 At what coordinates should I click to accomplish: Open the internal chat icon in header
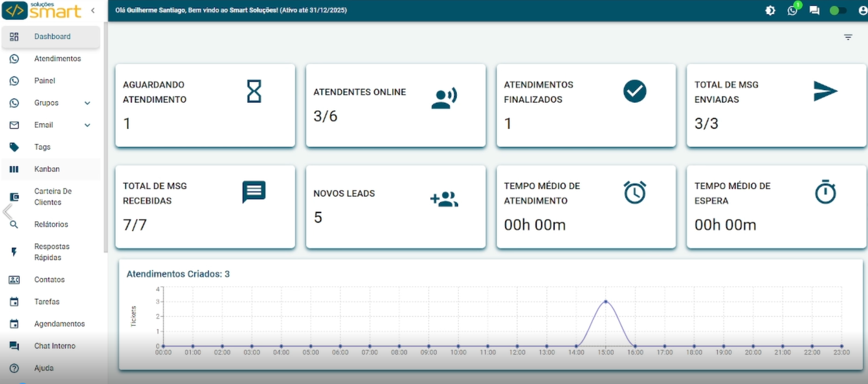[814, 10]
